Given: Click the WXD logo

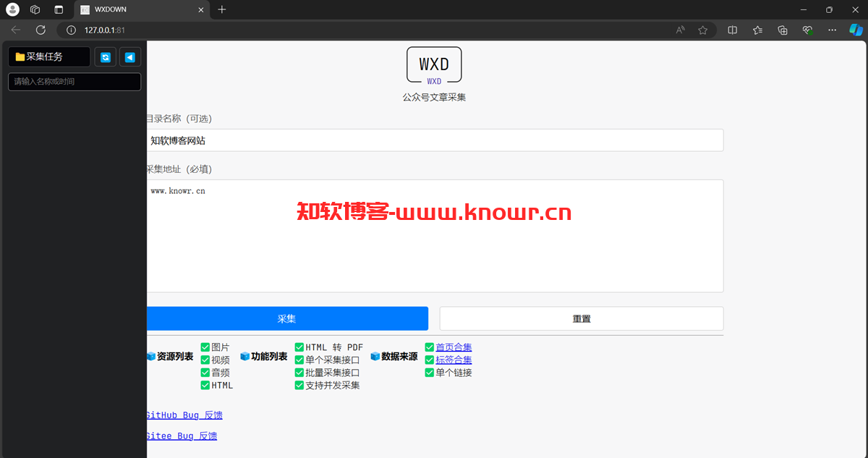Looking at the screenshot, I should [434, 65].
